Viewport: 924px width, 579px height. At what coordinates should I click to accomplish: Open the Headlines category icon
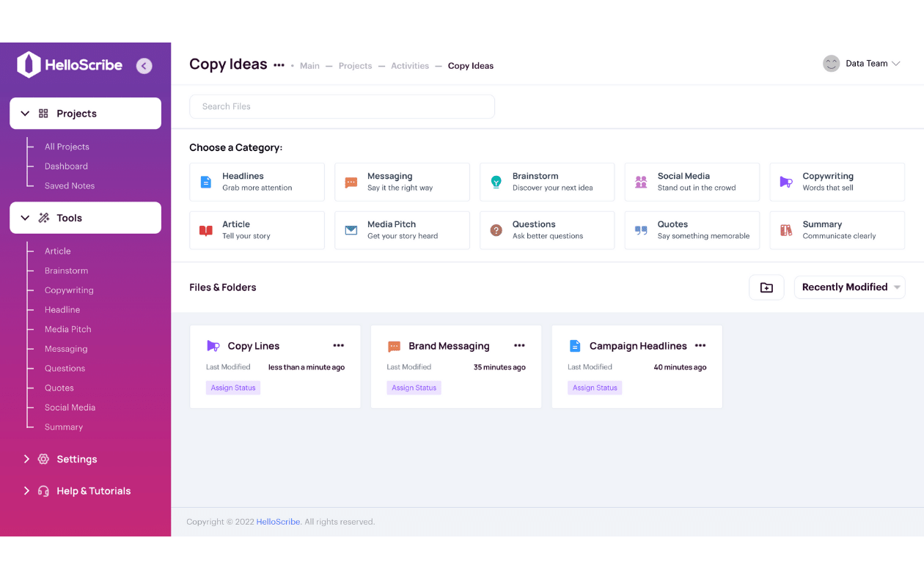coord(205,181)
